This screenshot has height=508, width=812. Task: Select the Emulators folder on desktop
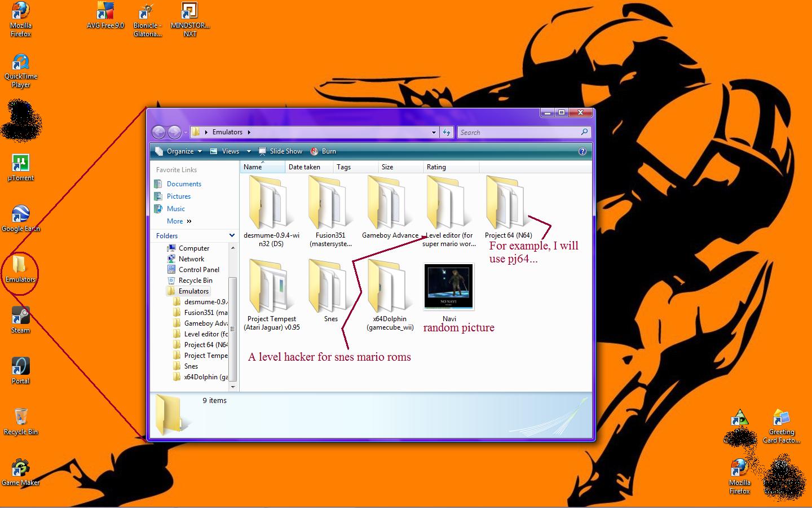click(20, 269)
